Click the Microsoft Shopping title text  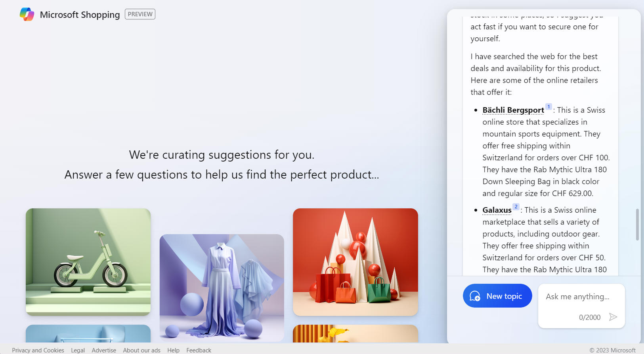tap(80, 15)
